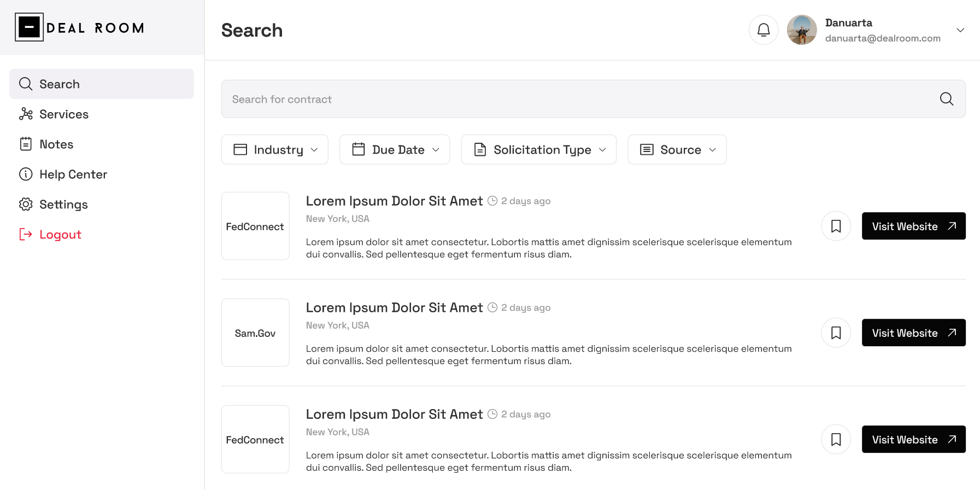Click the notification bell icon
Image resolution: width=980 pixels, height=490 pixels.
763,30
